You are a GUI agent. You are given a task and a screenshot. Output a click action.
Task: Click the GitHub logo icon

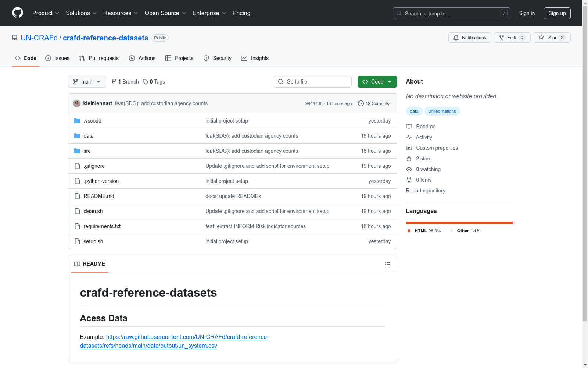(x=18, y=13)
